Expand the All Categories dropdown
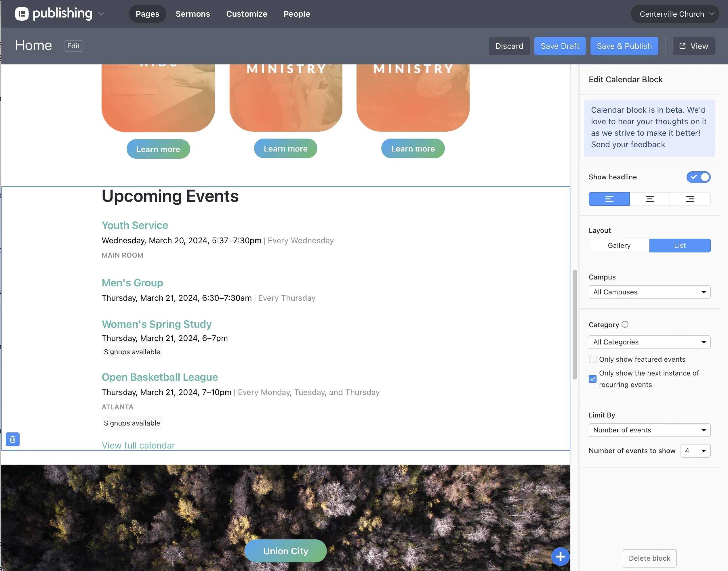This screenshot has height=571, width=728. pyautogui.click(x=649, y=342)
